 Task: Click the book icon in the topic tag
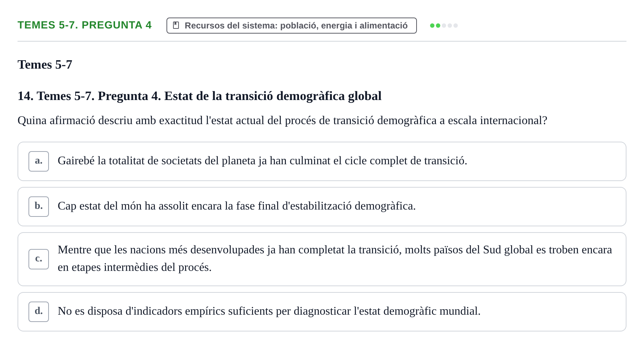[176, 25]
